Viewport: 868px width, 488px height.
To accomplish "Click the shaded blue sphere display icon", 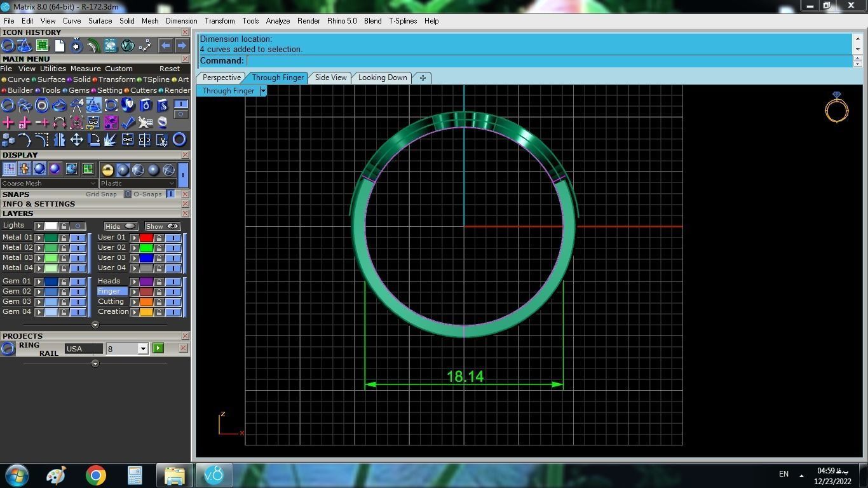I will (x=39, y=169).
